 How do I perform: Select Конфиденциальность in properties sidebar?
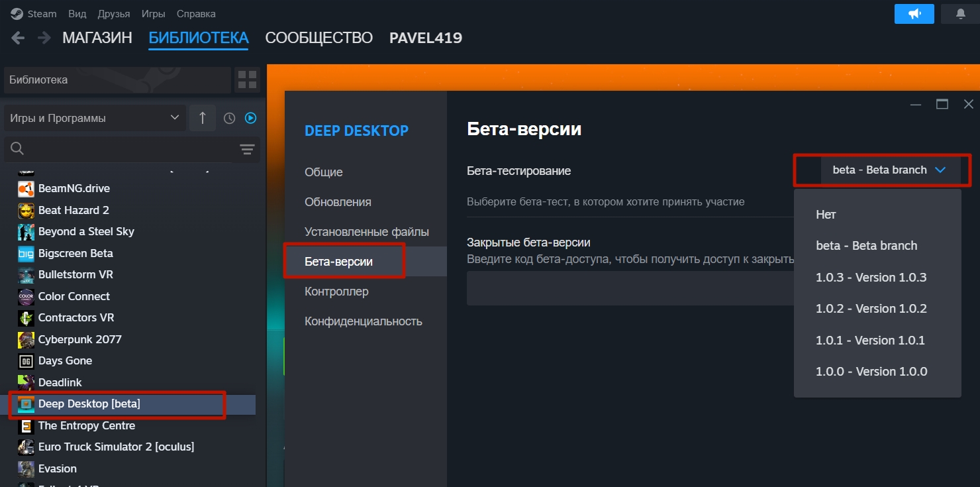click(x=366, y=321)
